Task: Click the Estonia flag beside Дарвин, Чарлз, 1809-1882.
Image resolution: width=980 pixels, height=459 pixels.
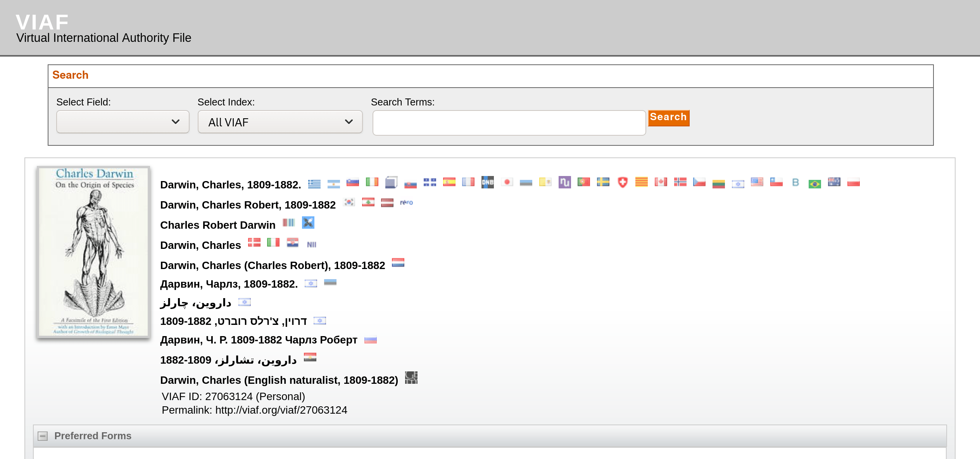Action: tap(330, 282)
